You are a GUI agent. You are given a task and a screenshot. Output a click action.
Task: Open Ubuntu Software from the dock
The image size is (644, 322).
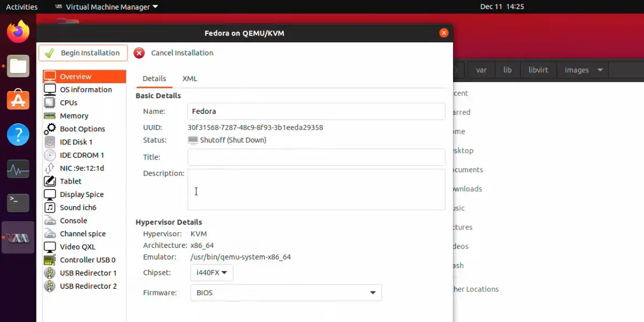(x=18, y=100)
